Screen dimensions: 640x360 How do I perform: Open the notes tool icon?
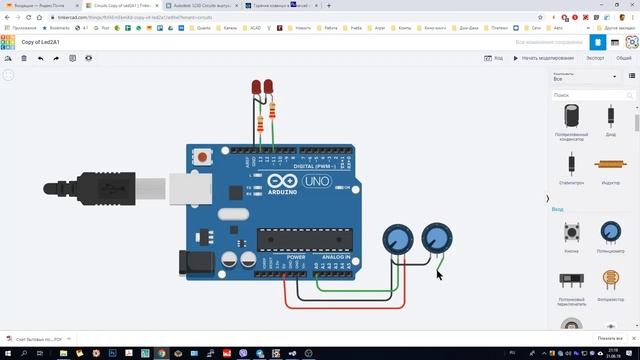click(72, 58)
